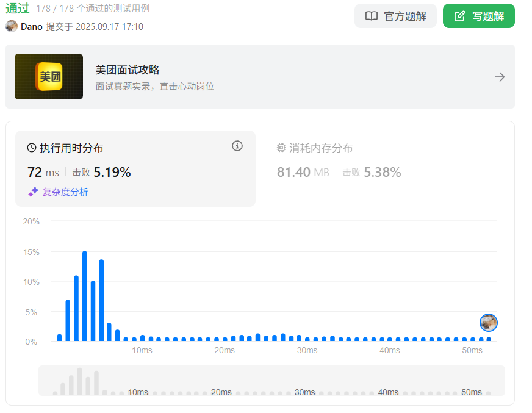The image size is (532, 413).
Task: Click the info icon in runtime card
Action: (237, 146)
